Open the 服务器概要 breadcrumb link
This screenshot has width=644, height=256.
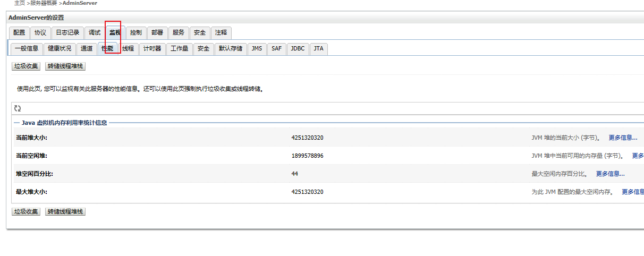[x=44, y=3]
